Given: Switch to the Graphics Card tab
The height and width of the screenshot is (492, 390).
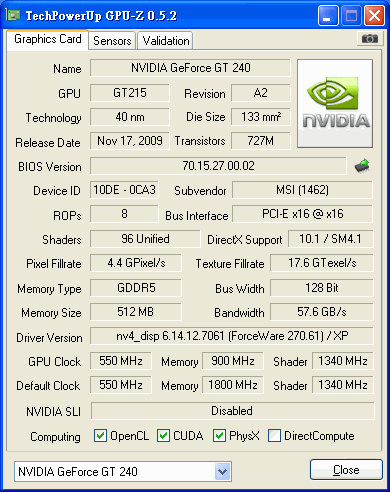Looking at the screenshot, I should coord(48,39).
